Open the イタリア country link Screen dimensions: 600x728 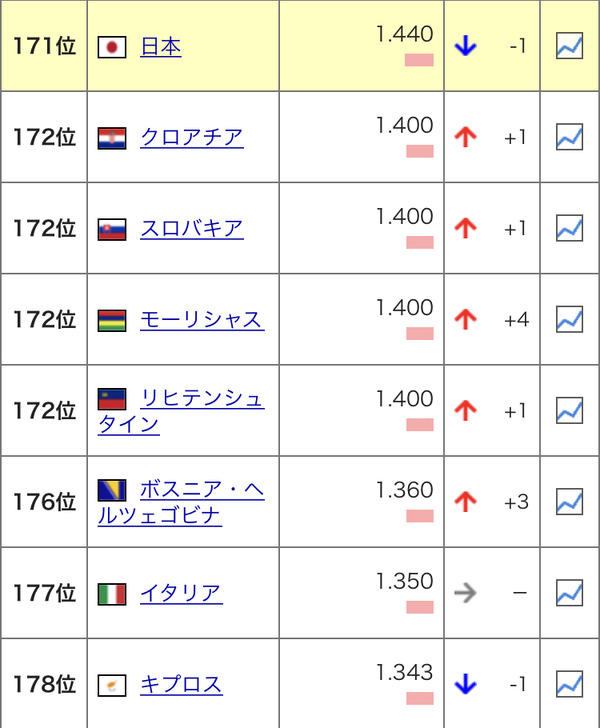click(181, 593)
